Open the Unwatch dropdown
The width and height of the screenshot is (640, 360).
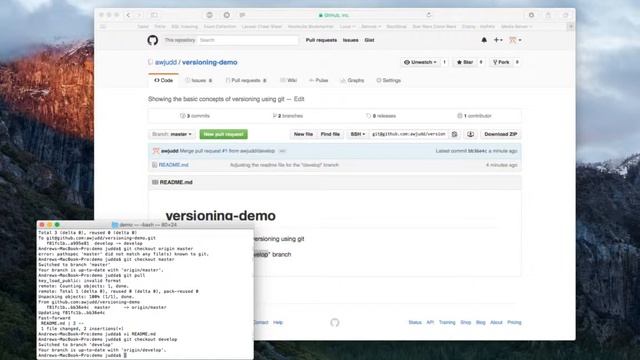(x=420, y=62)
